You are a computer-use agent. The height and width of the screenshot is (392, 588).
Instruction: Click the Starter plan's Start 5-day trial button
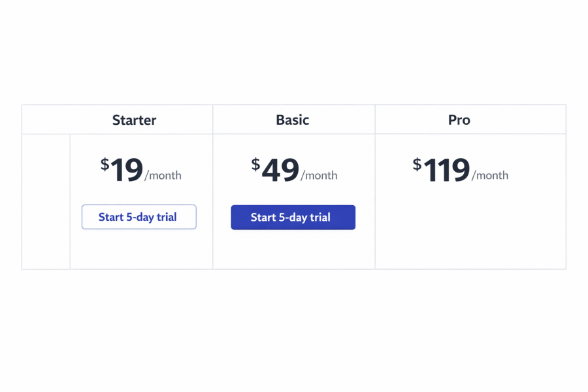(x=139, y=217)
